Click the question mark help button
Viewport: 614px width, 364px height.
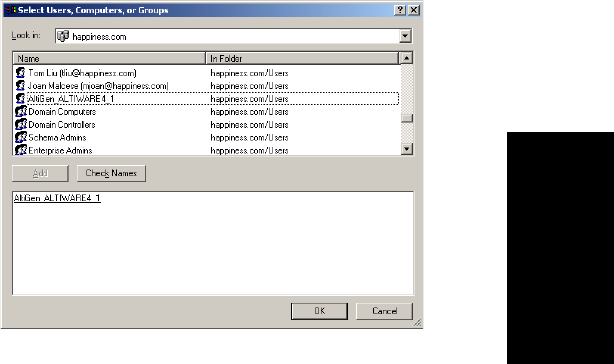coord(400,10)
